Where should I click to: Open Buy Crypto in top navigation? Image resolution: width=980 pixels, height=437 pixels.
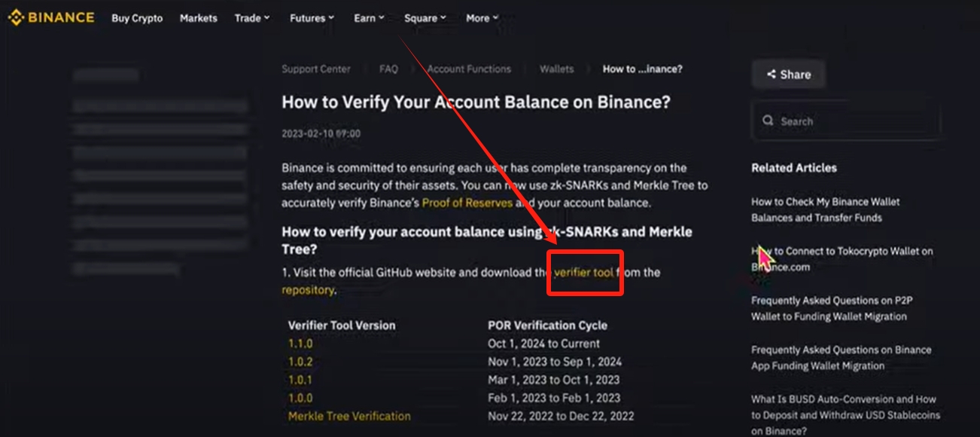click(x=137, y=18)
